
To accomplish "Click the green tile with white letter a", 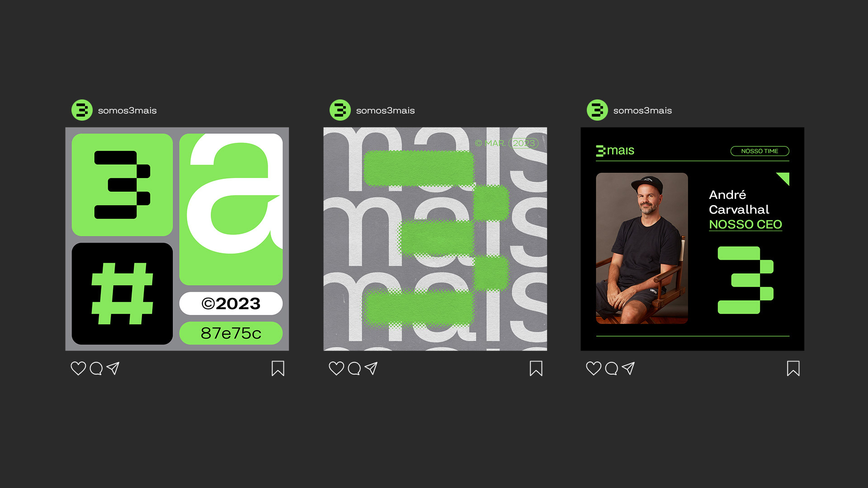I will [231, 209].
